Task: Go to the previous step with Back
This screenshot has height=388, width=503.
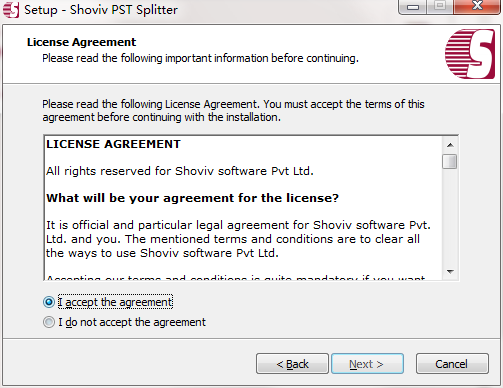Action: click(x=292, y=364)
